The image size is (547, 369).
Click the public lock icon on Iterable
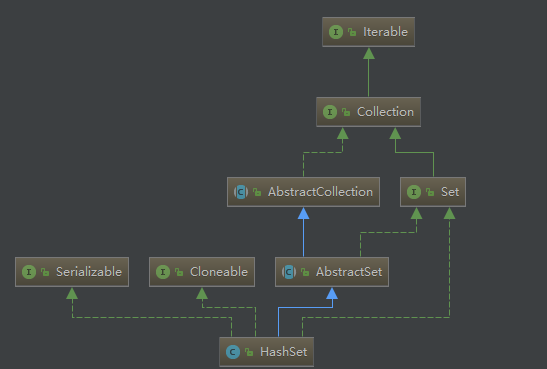click(x=352, y=32)
